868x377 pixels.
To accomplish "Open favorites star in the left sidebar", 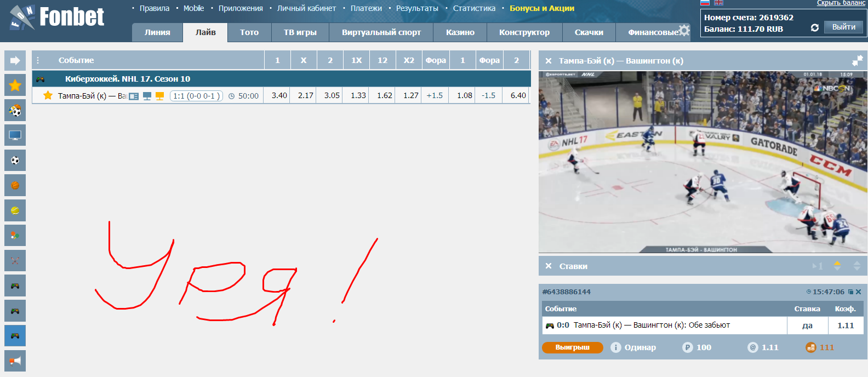I will (x=15, y=85).
